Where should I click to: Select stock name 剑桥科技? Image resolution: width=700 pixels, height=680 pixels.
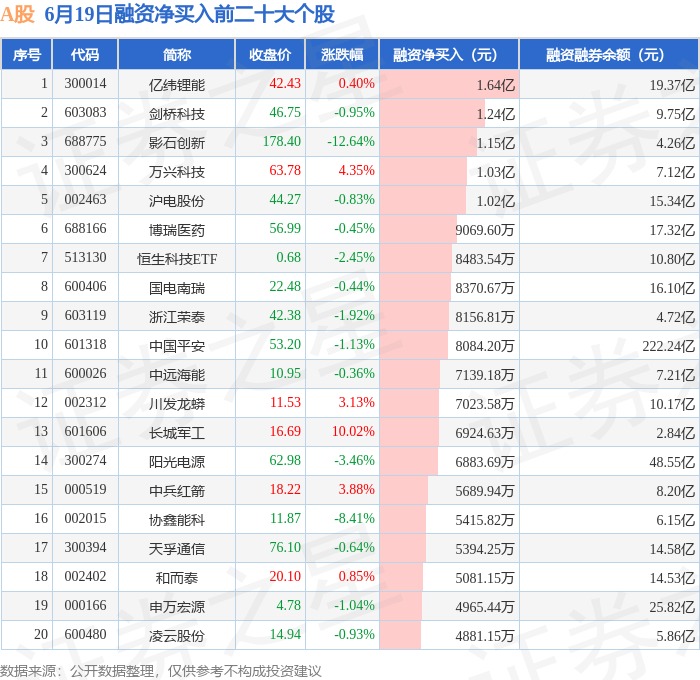coord(177,113)
